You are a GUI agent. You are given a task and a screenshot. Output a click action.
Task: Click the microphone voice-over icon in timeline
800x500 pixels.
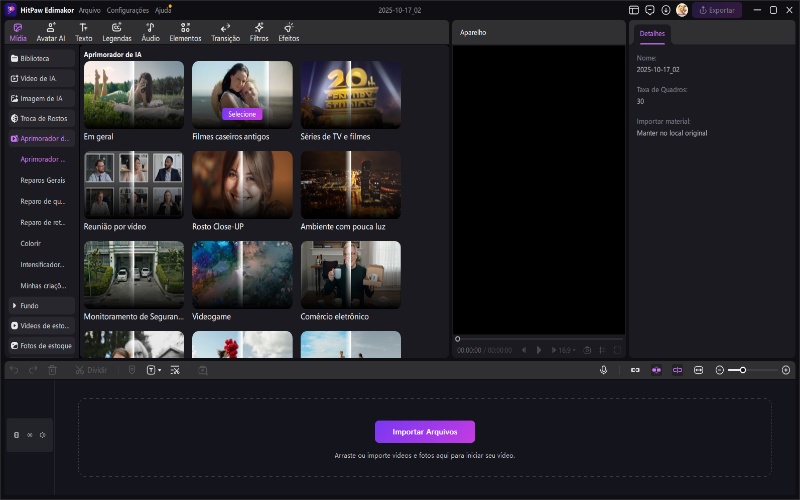603,370
